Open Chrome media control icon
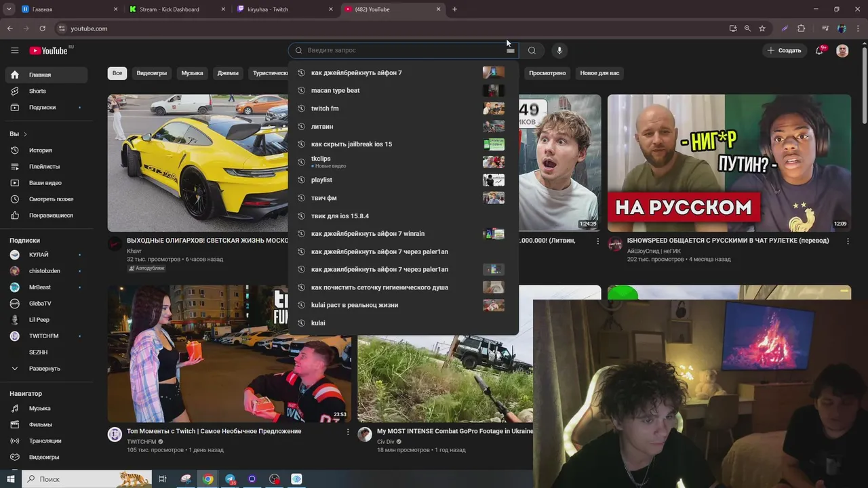The width and height of the screenshot is (868, 488). pyautogui.click(x=825, y=28)
